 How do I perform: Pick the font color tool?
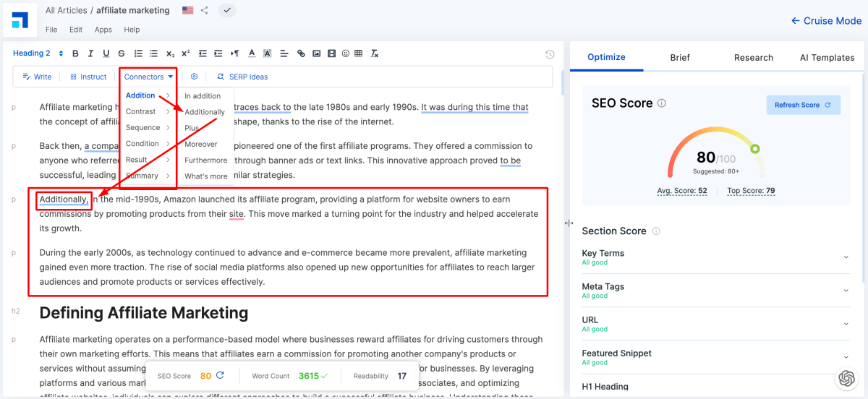[x=252, y=53]
